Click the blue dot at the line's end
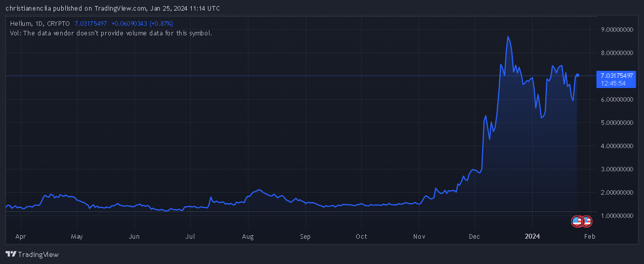Image resolution: width=644 pixels, height=264 pixels. [x=578, y=75]
